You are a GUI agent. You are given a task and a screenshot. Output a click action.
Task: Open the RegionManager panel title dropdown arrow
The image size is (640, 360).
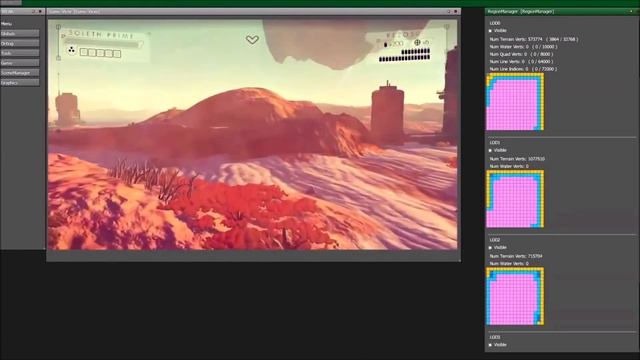(631, 12)
